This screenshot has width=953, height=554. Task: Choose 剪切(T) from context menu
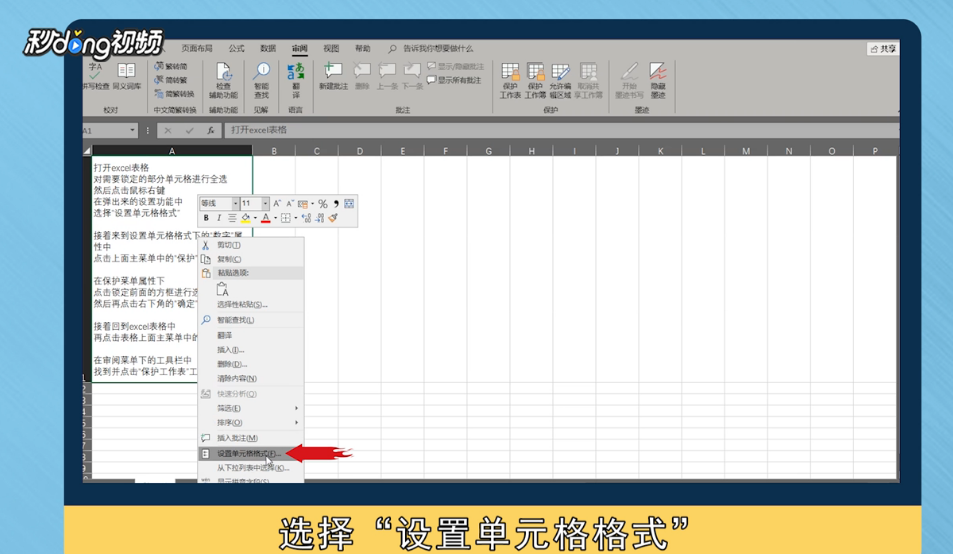[251, 245]
